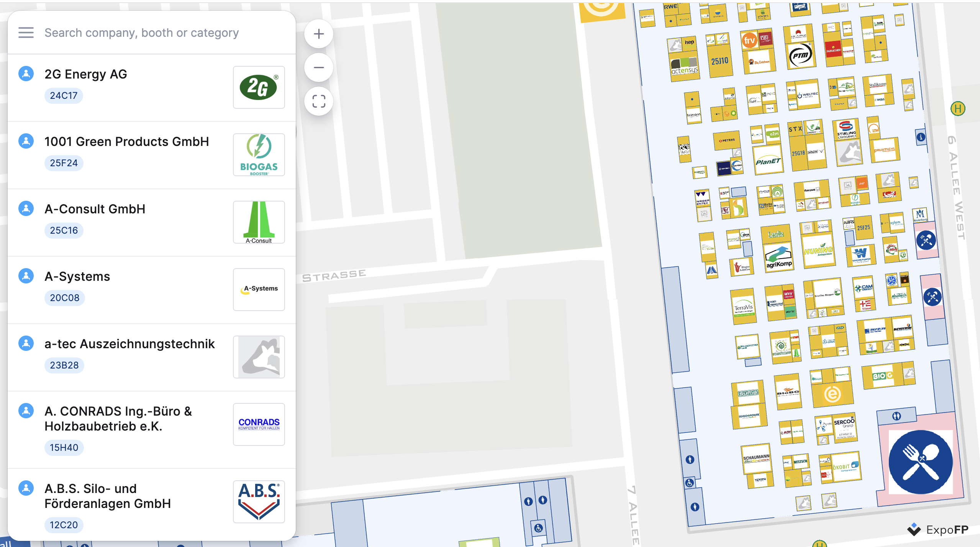Click the green H stop marker

[957, 109]
